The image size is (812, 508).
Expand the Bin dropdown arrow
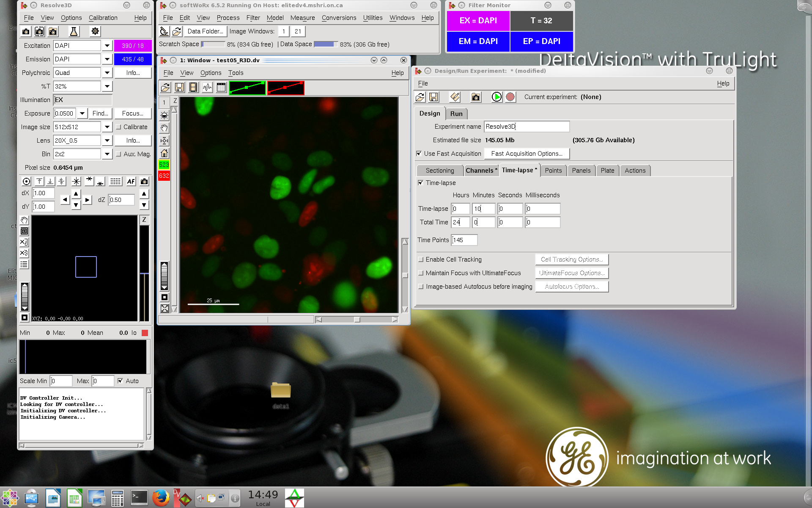[107, 154]
